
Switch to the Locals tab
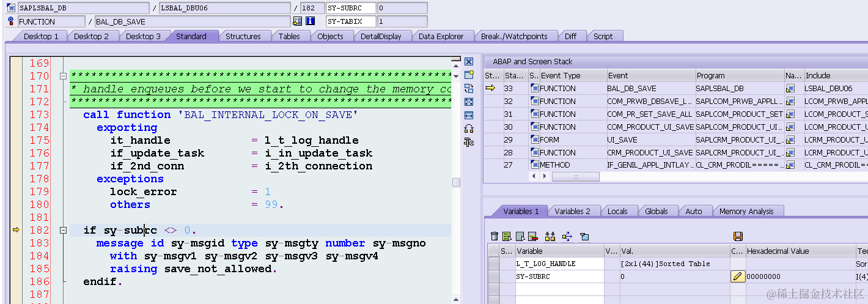click(617, 211)
